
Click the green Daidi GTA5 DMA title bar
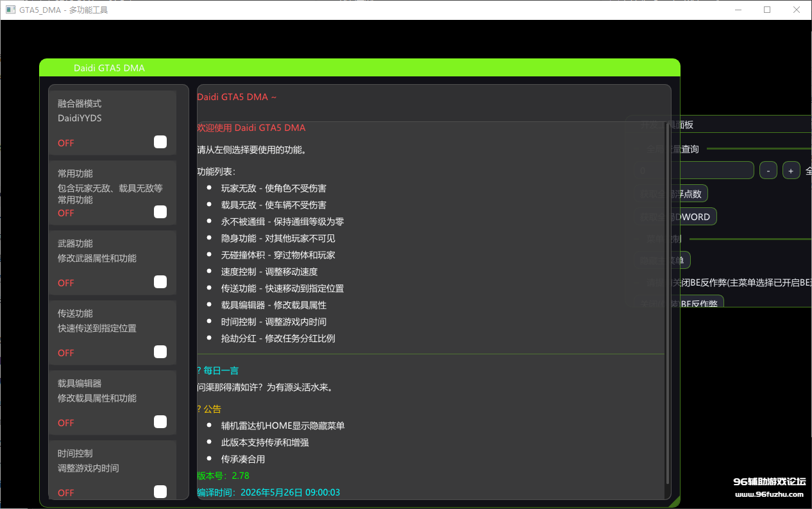[x=359, y=67]
